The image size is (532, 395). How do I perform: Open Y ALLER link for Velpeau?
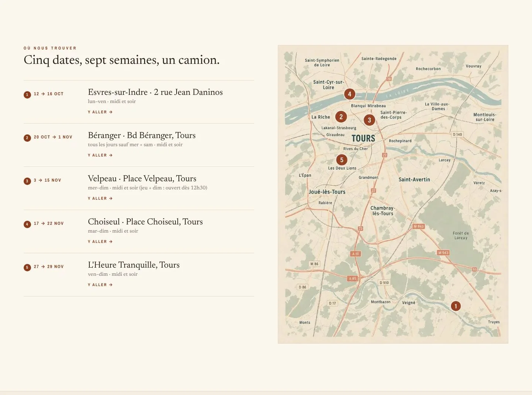[100, 198]
